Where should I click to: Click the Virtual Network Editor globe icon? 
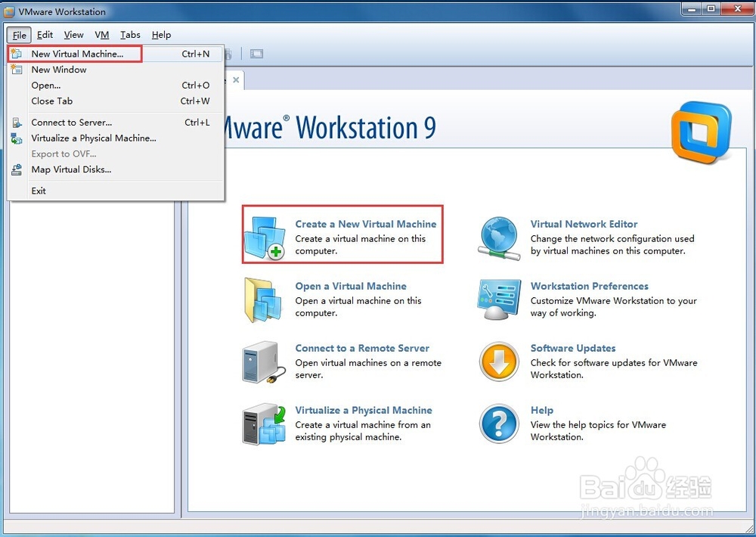point(499,237)
